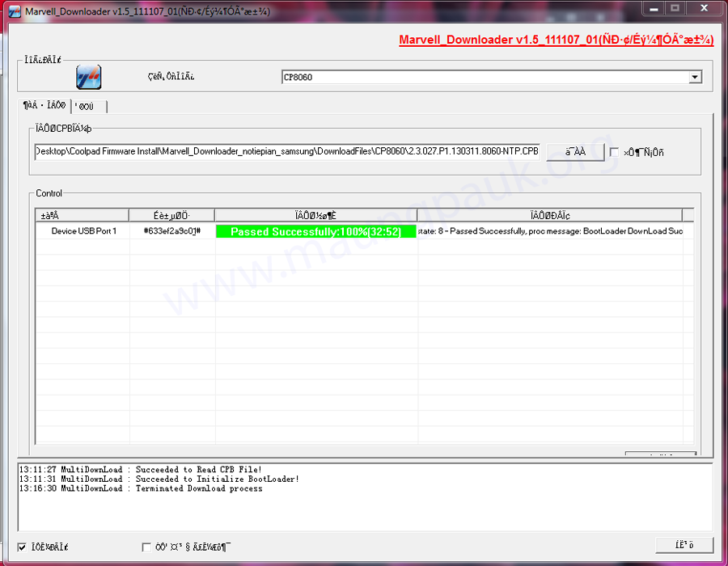
Task: Open the CP8060 model dropdown arrow
Action: [695, 77]
